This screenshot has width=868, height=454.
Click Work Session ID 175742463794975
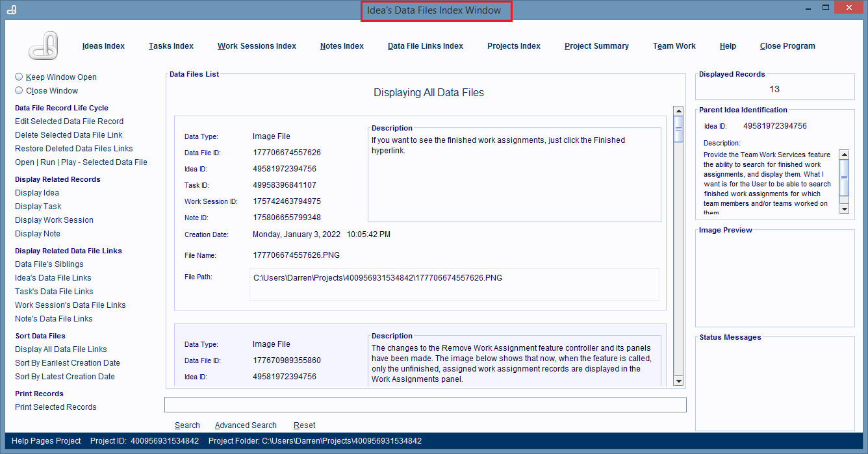tap(287, 201)
